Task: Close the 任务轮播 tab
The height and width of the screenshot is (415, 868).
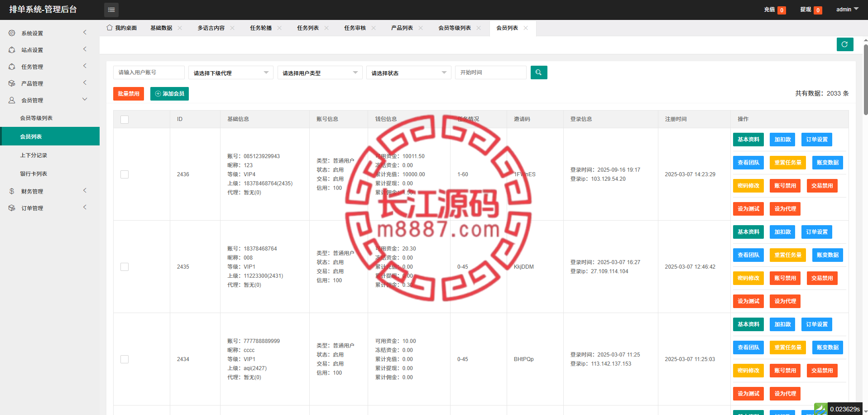Action: point(279,28)
